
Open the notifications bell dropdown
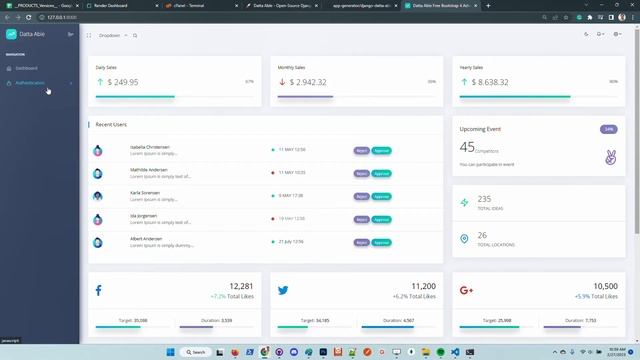pyautogui.click(x=600, y=34)
